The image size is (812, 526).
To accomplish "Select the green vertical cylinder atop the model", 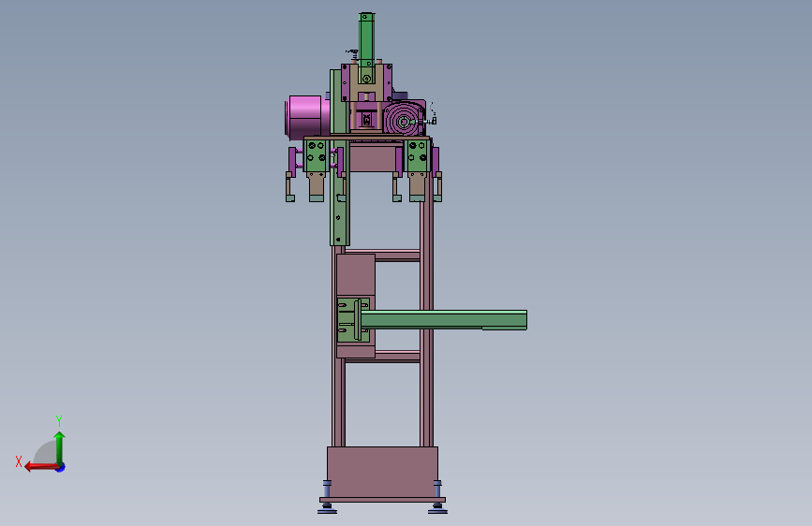I will (366, 39).
